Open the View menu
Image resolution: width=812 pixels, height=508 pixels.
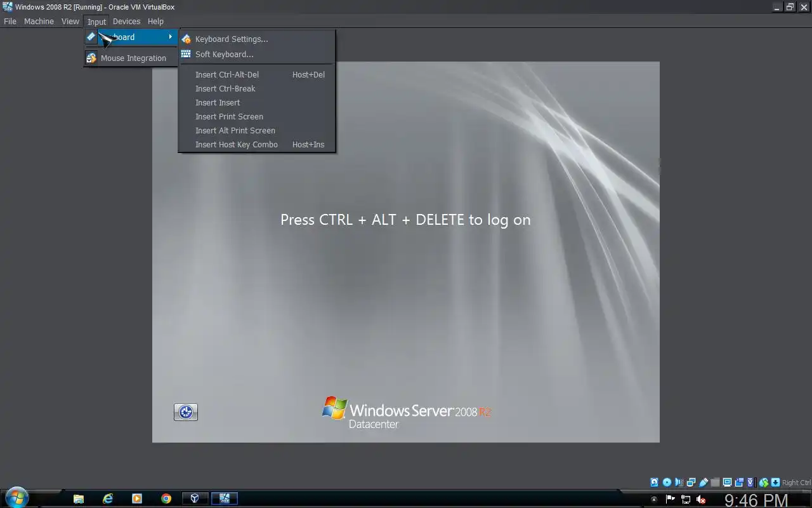point(70,21)
